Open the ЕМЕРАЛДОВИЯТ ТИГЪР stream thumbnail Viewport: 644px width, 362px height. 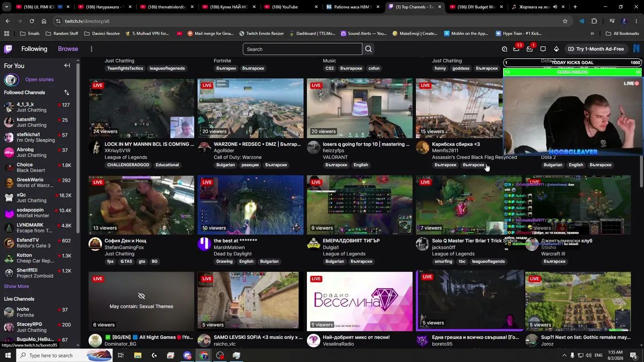tap(360, 205)
